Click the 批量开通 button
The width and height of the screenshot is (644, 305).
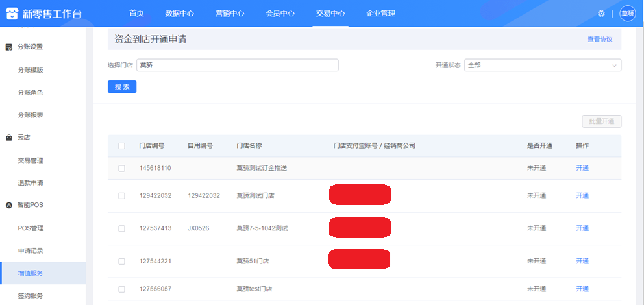pyautogui.click(x=601, y=121)
